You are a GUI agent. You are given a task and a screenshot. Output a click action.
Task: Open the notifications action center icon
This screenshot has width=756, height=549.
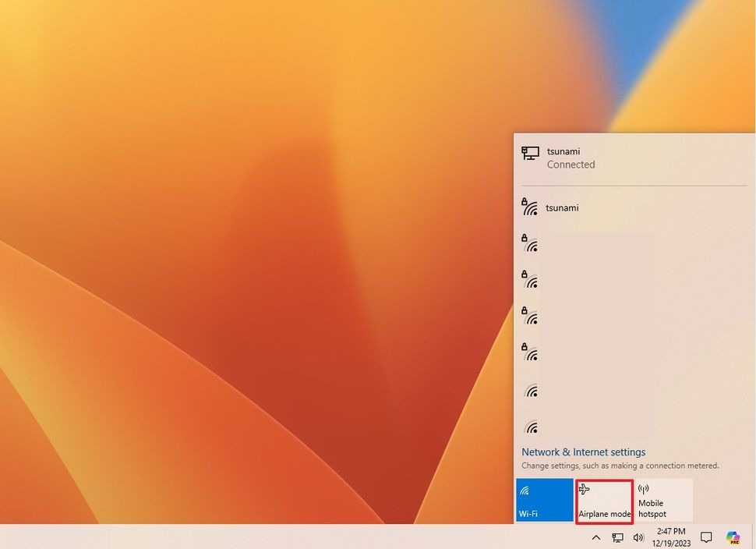[706, 537]
